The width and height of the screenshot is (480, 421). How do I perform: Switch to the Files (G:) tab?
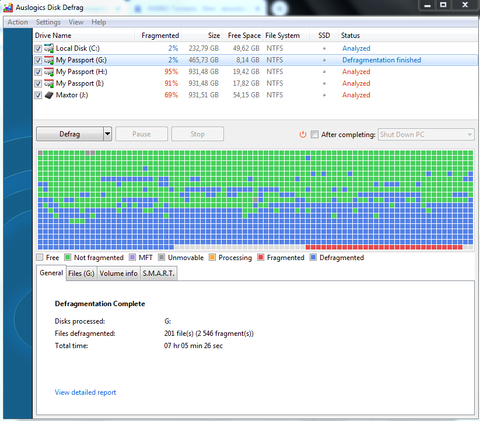click(81, 273)
